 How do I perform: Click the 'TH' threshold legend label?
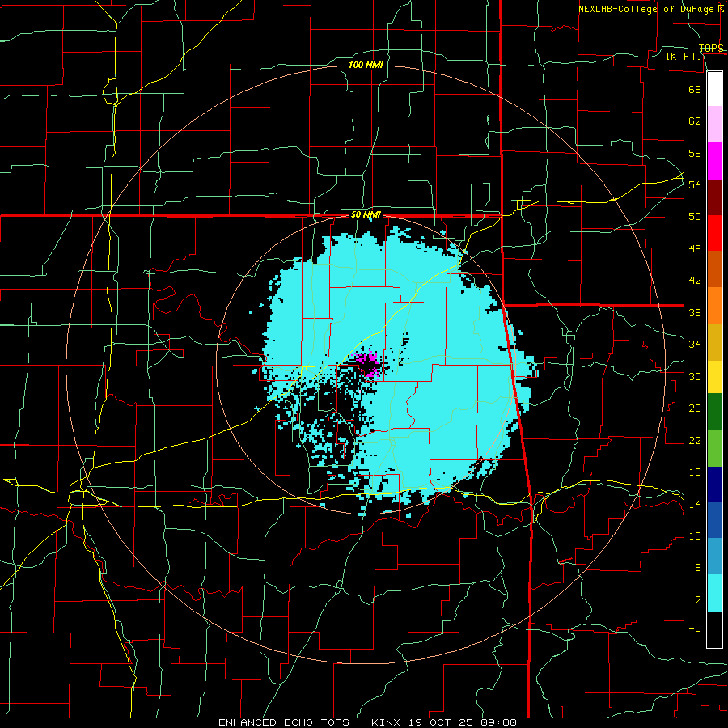click(695, 632)
